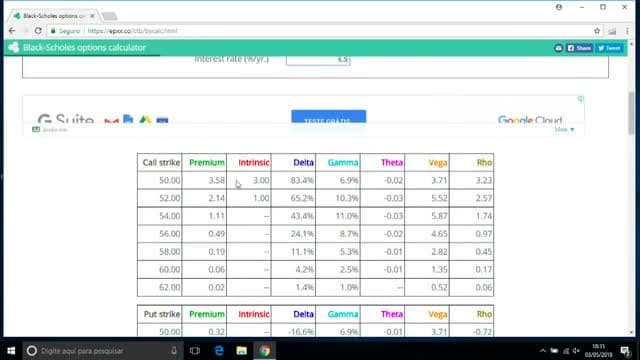Click the Black-Scholes calculator logo icon

(x=13, y=47)
